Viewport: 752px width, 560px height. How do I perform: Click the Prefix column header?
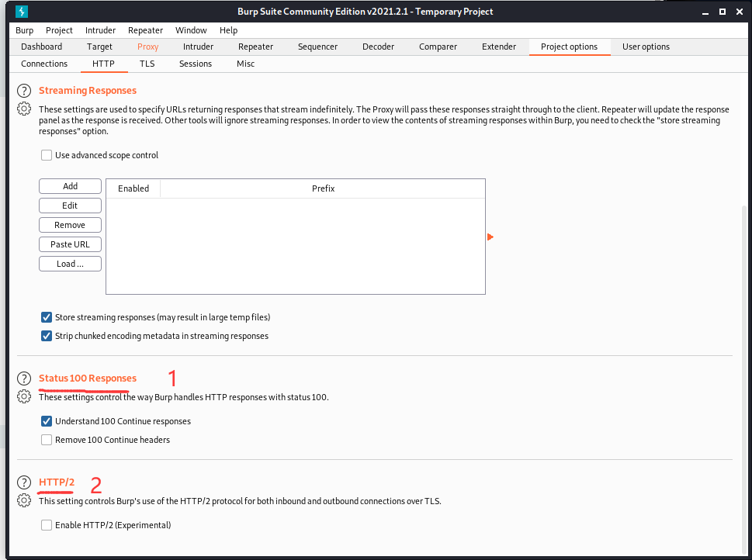point(323,188)
